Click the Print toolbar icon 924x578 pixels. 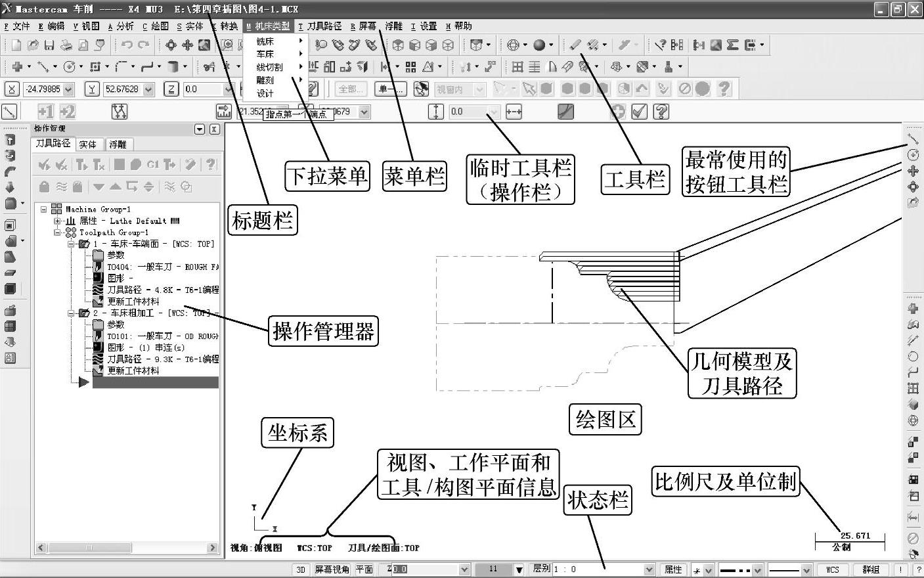[66, 45]
